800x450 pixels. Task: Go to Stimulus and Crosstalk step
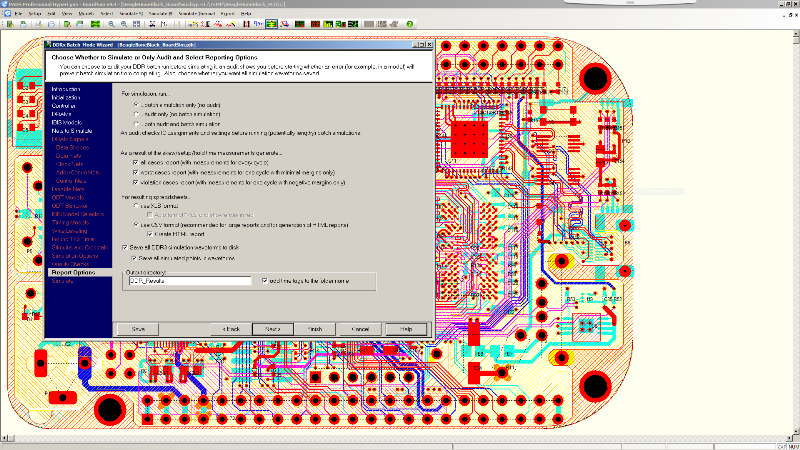point(80,247)
